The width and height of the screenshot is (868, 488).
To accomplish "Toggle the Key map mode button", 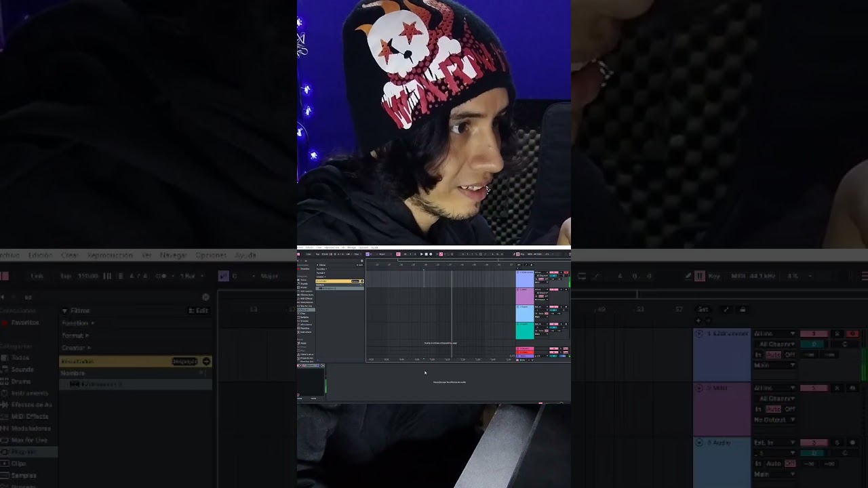I will (522, 254).
